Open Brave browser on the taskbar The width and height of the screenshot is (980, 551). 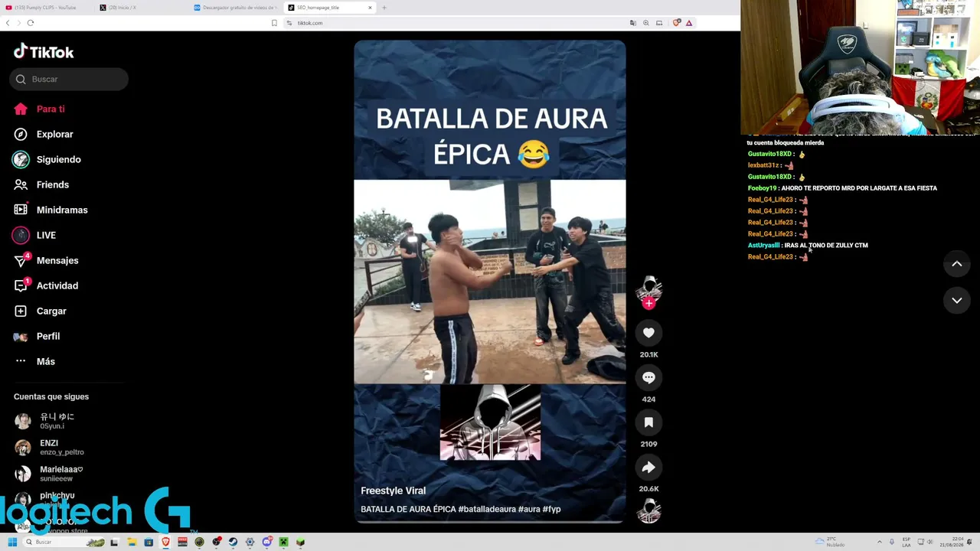165,542
